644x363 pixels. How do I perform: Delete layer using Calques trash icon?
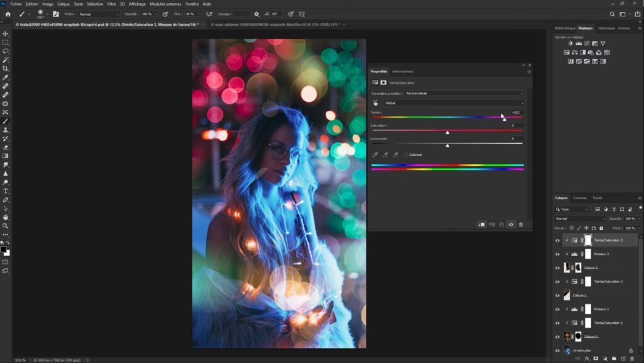[x=631, y=359]
